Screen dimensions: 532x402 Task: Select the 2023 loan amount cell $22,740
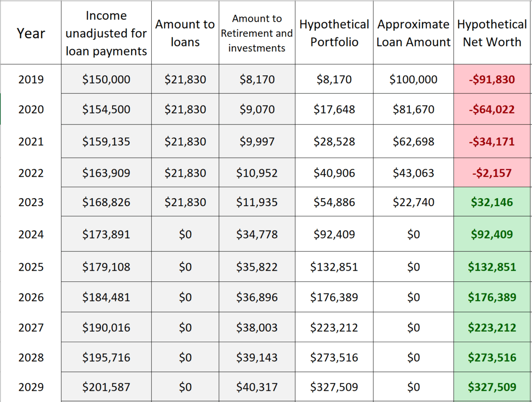pyautogui.click(x=413, y=202)
